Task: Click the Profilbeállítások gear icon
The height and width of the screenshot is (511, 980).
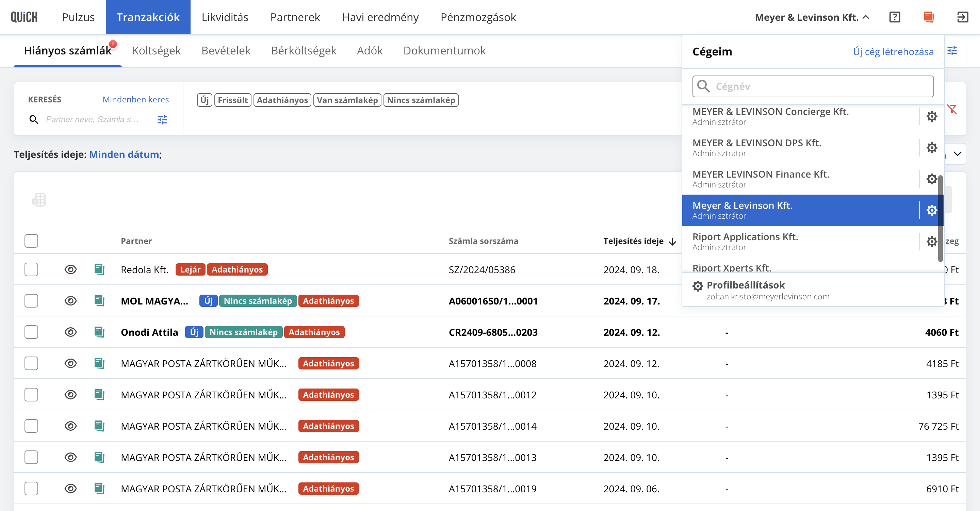Action: click(698, 286)
